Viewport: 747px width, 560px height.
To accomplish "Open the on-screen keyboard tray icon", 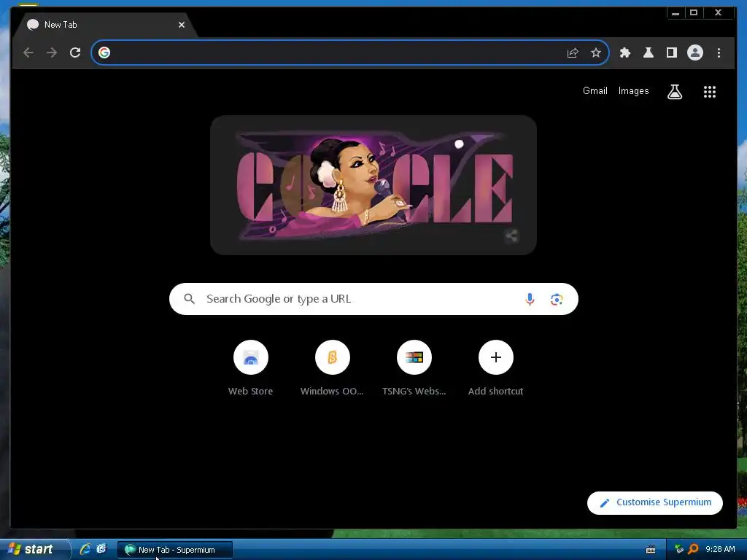I will coord(650,550).
